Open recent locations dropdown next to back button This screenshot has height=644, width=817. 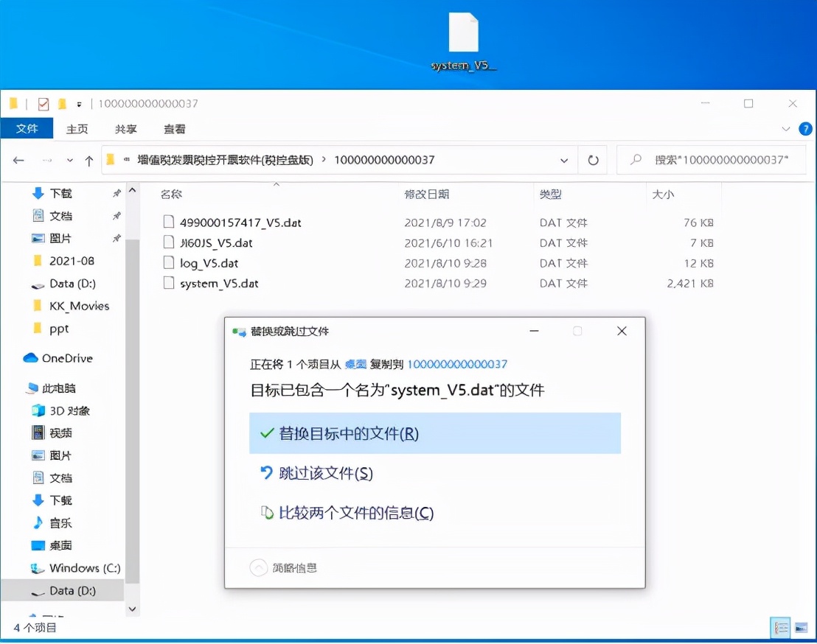point(69,160)
